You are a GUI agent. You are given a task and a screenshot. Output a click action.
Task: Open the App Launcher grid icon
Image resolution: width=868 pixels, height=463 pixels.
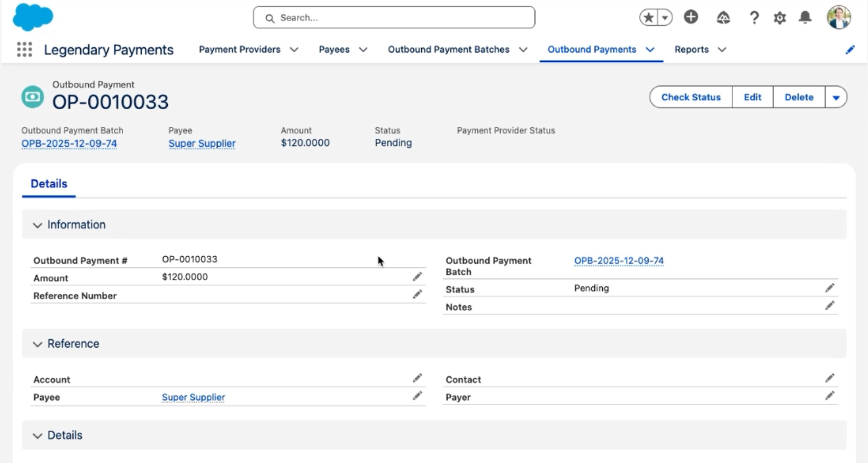click(24, 49)
